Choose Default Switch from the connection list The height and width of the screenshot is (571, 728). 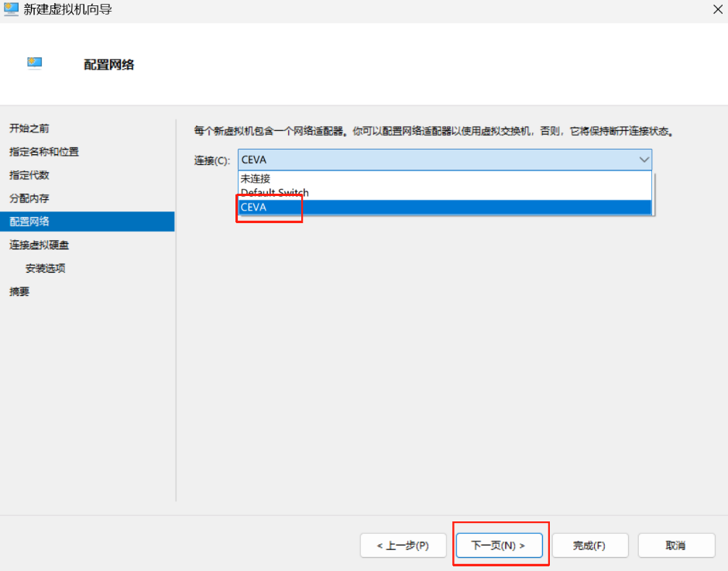[x=445, y=192]
